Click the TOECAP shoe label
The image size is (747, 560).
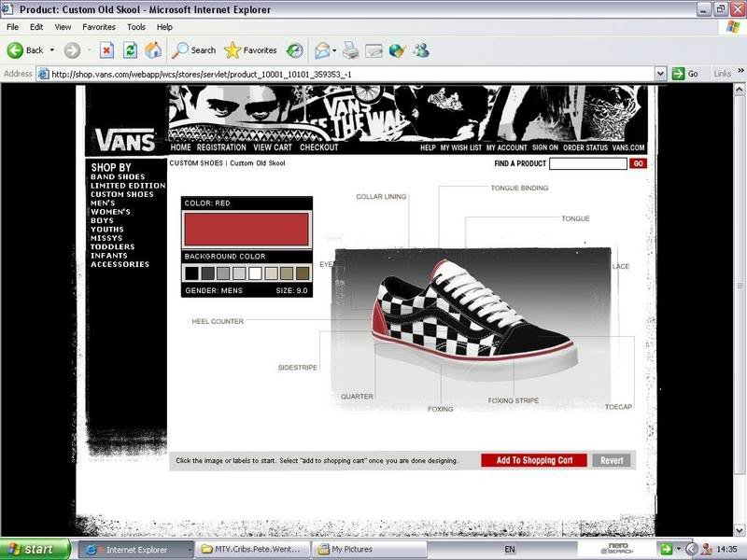(618, 407)
